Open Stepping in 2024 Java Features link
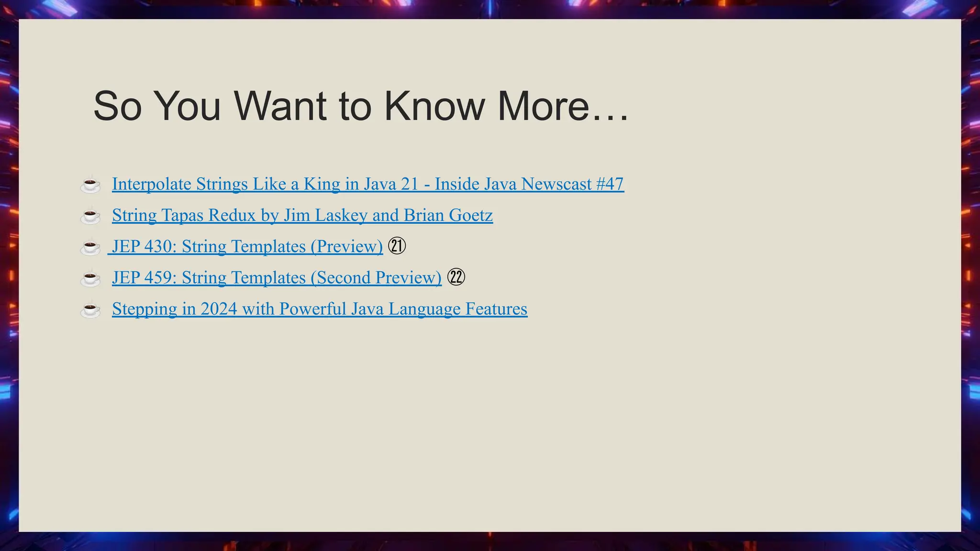 click(320, 309)
